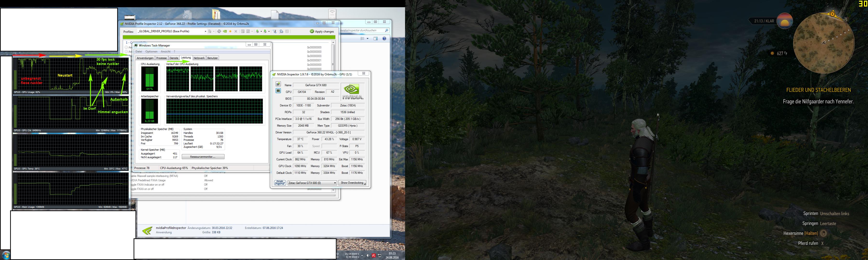Expand the Explorer view options dropdown arrow
The width and height of the screenshot is (868, 260).
point(367,39)
